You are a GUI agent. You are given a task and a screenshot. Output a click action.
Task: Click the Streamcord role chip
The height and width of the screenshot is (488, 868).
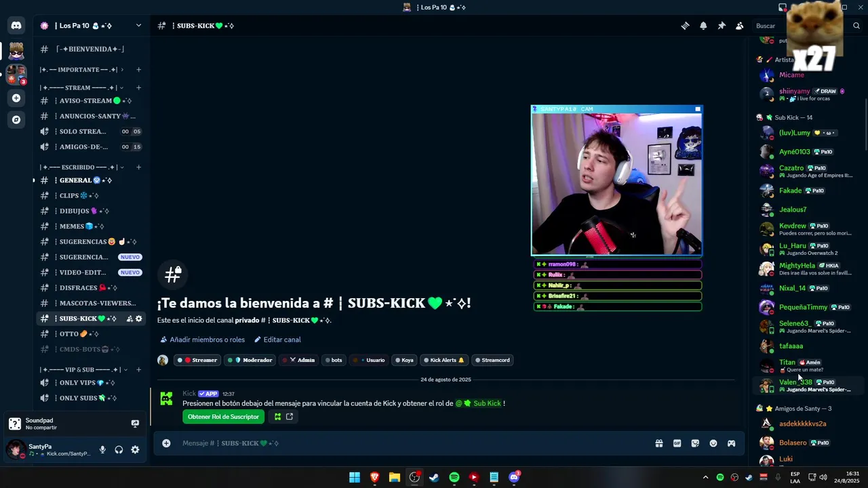[492, 361]
